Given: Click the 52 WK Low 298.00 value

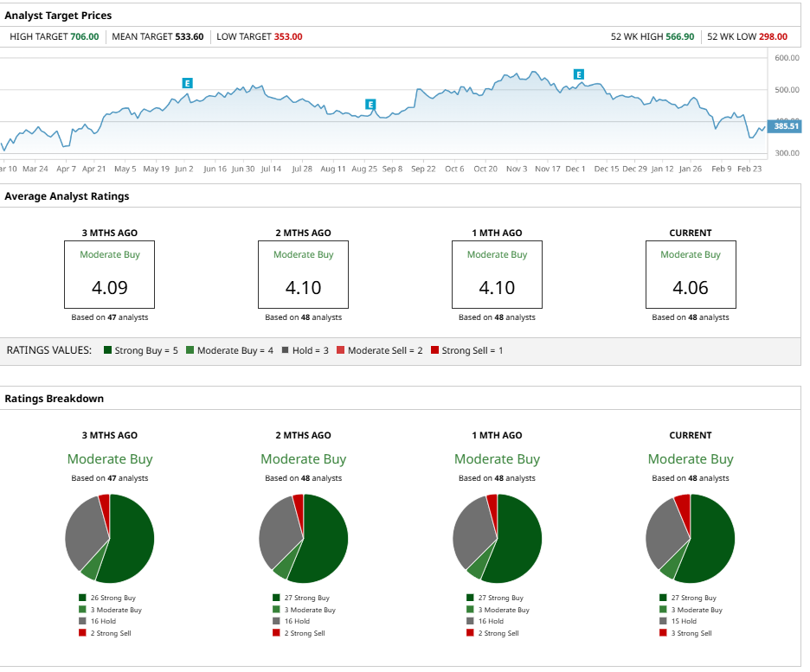Looking at the screenshot, I should (773, 36).
